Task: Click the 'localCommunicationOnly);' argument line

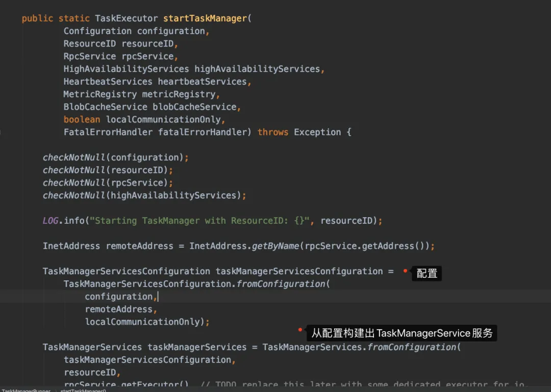Action: coord(147,322)
